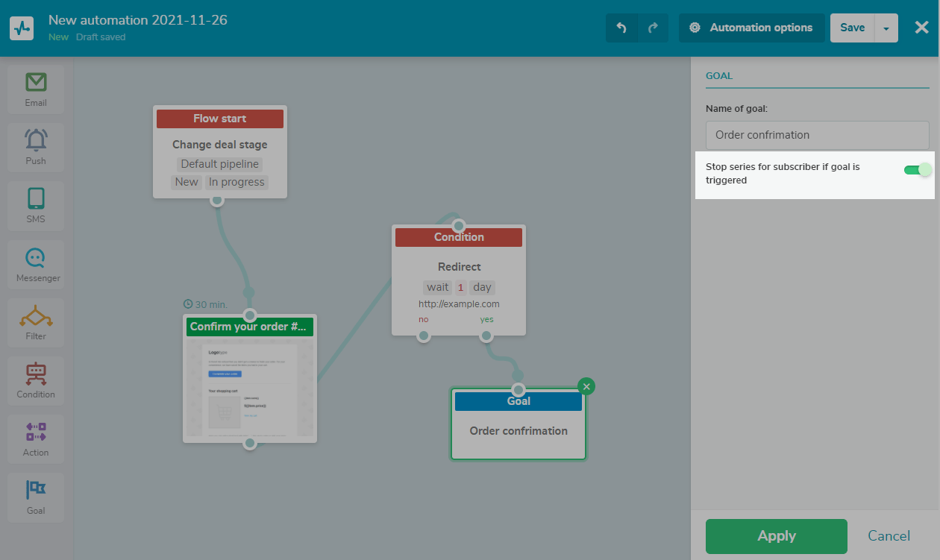Open the Confirm your order email thumbnail

[250, 388]
